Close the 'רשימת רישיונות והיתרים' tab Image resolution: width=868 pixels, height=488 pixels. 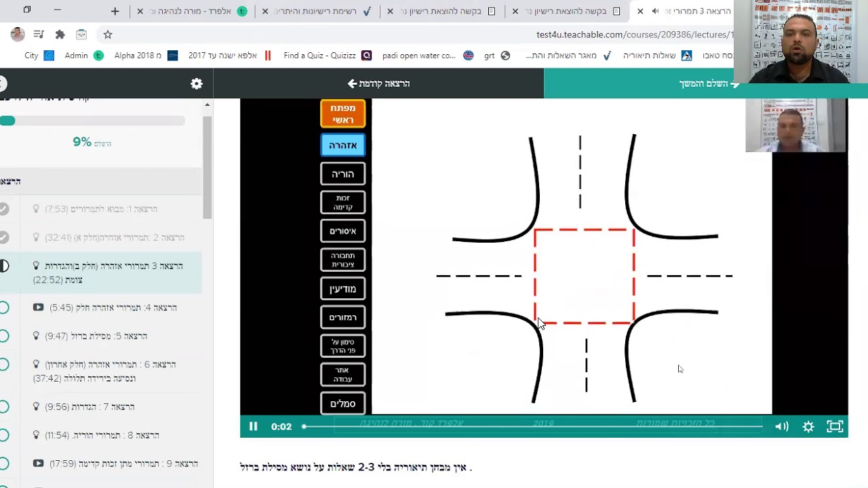(x=265, y=12)
